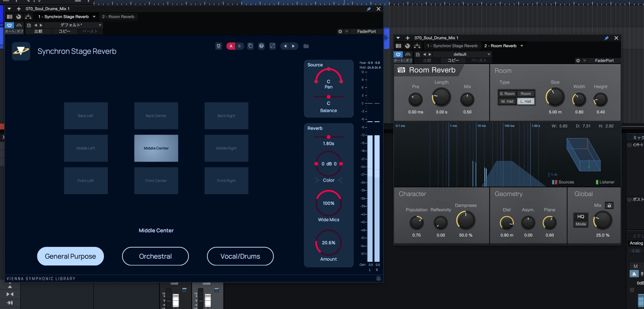Screen dimensions: 644x309
Task: Copy A/B state in Synchron Stage Reverb
Action: (x=250, y=46)
